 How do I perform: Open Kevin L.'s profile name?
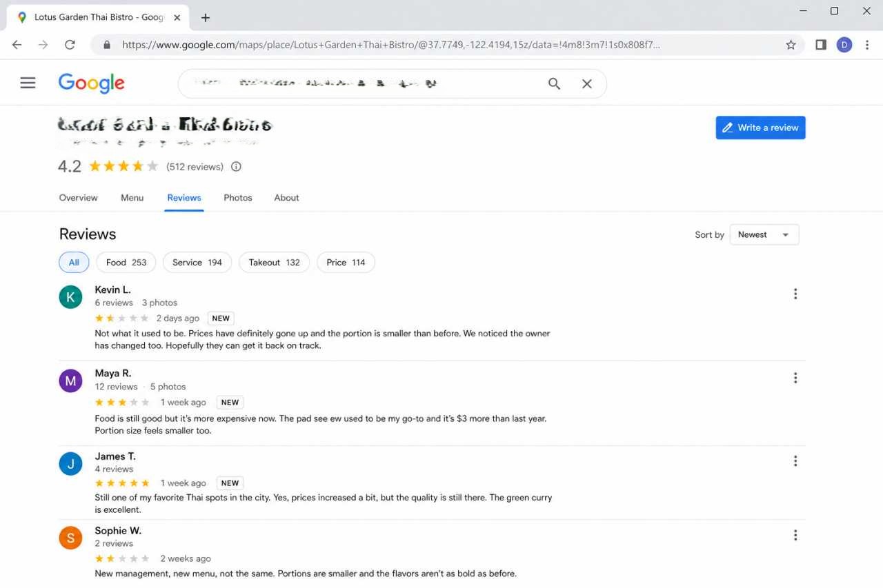(x=113, y=290)
